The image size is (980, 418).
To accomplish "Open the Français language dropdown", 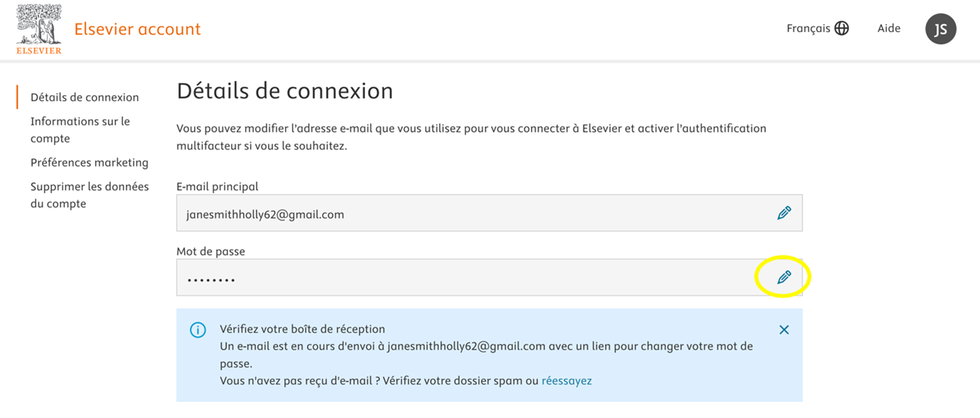I will point(809,28).
